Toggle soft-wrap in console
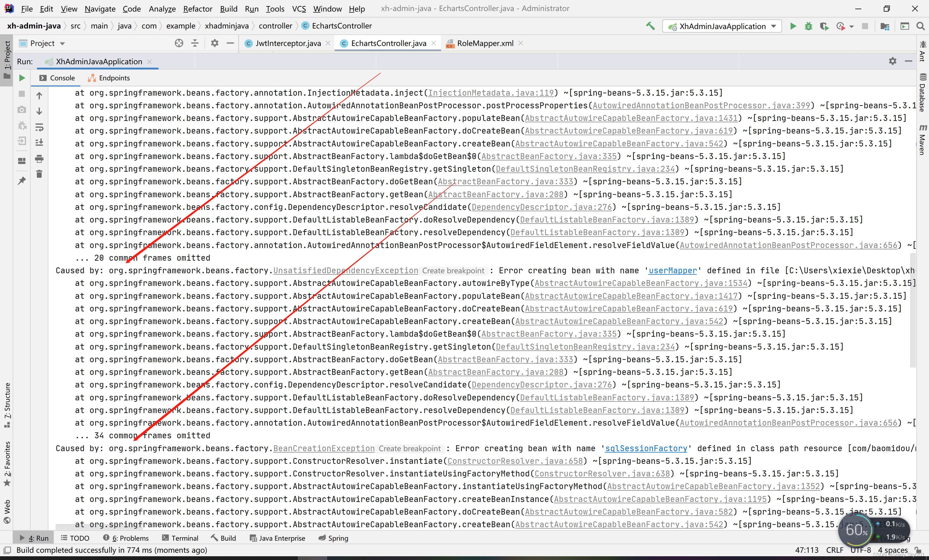 [x=39, y=127]
